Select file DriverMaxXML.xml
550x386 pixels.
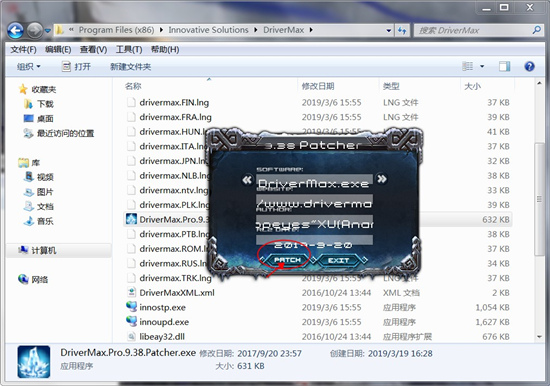(177, 293)
